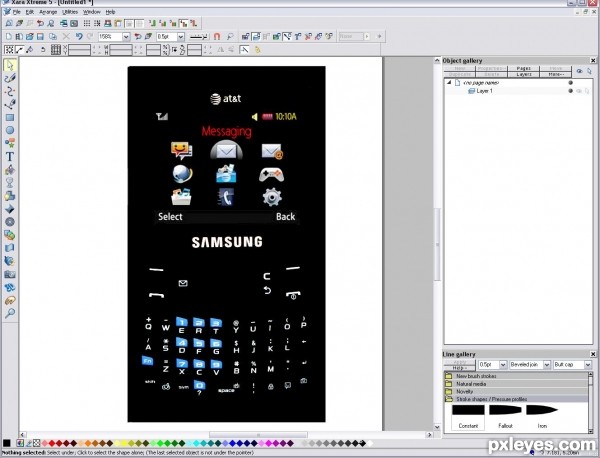Select the Rectangle tool in toolbox
The image size is (600, 458).
point(10,117)
